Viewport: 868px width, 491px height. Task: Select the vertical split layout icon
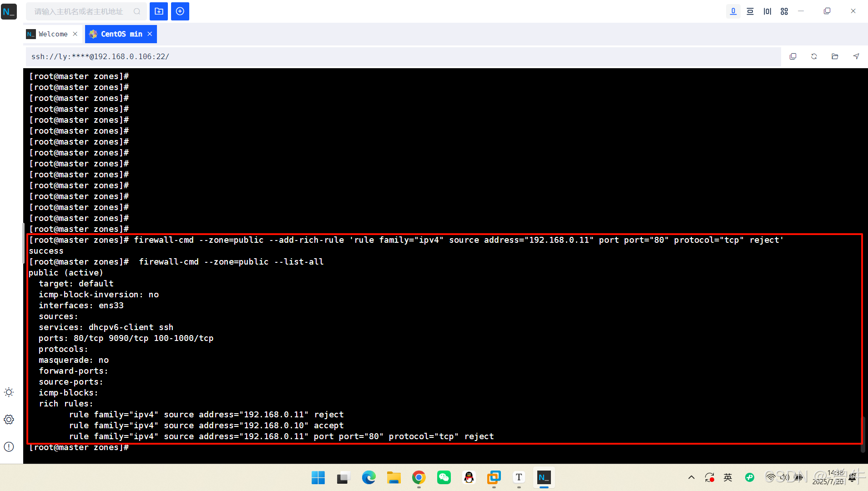pos(767,11)
